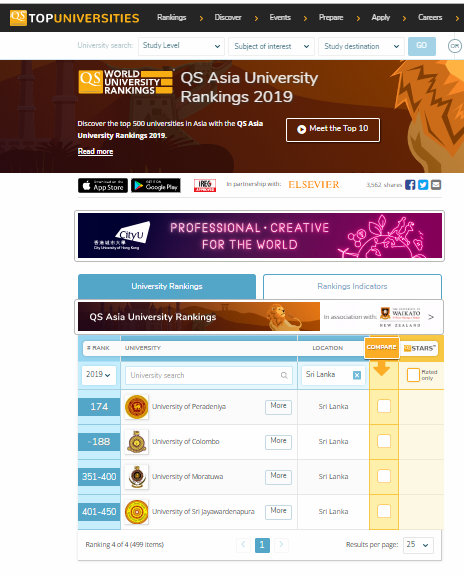Screen dimensions: 464x576
Task: Open University of Colombo link
Action: (x=186, y=442)
